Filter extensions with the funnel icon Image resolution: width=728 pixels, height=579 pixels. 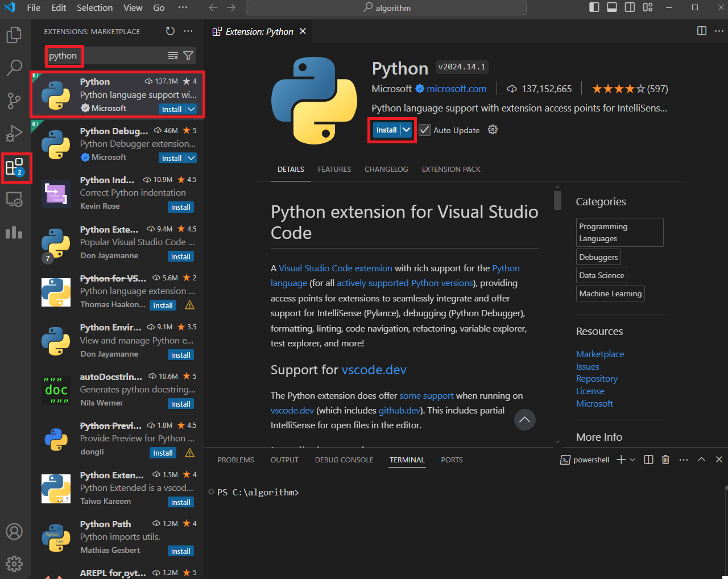click(x=188, y=55)
